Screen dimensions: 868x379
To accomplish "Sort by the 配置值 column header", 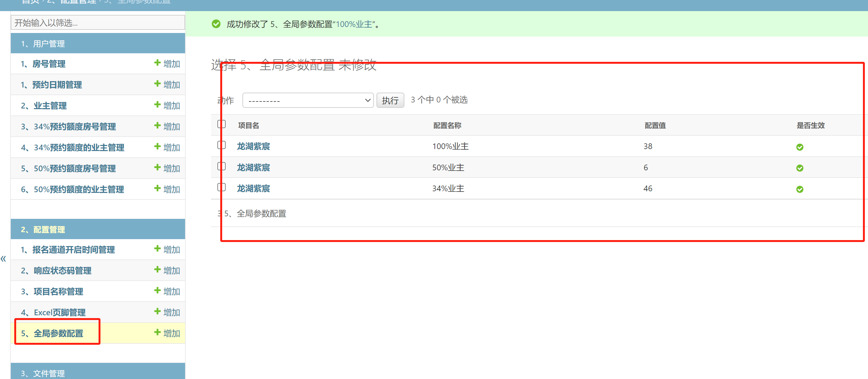I will (655, 126).
